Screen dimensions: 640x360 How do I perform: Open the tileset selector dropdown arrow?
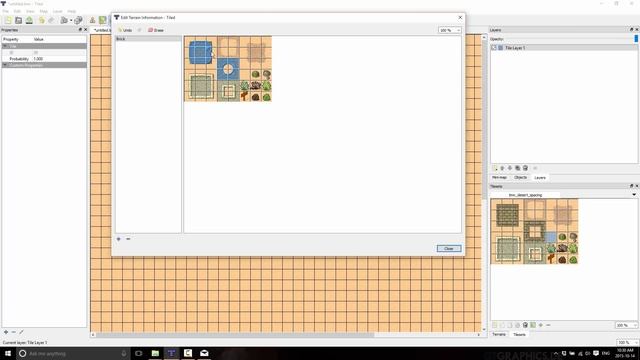pyautogui.click(x=634, y=195)
